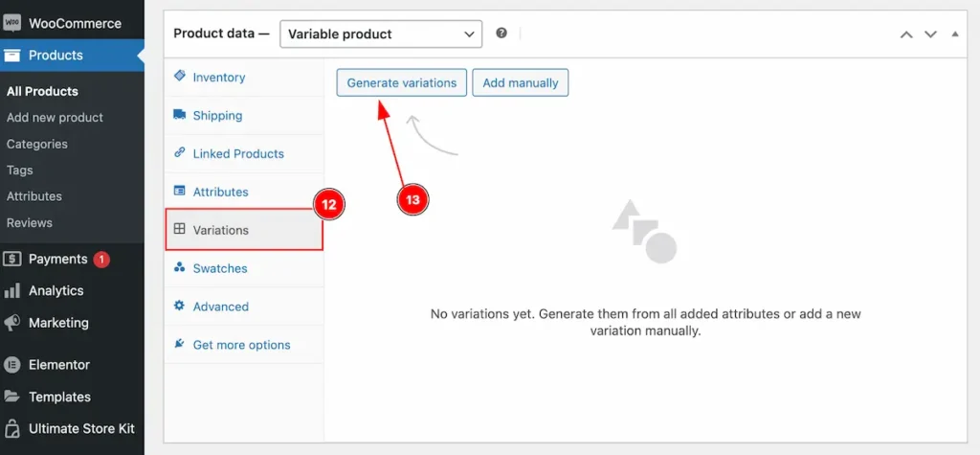980x455 pixels.
Task: Click the WooCommerce logo icon in sidebar
Action: click(11, 24)
